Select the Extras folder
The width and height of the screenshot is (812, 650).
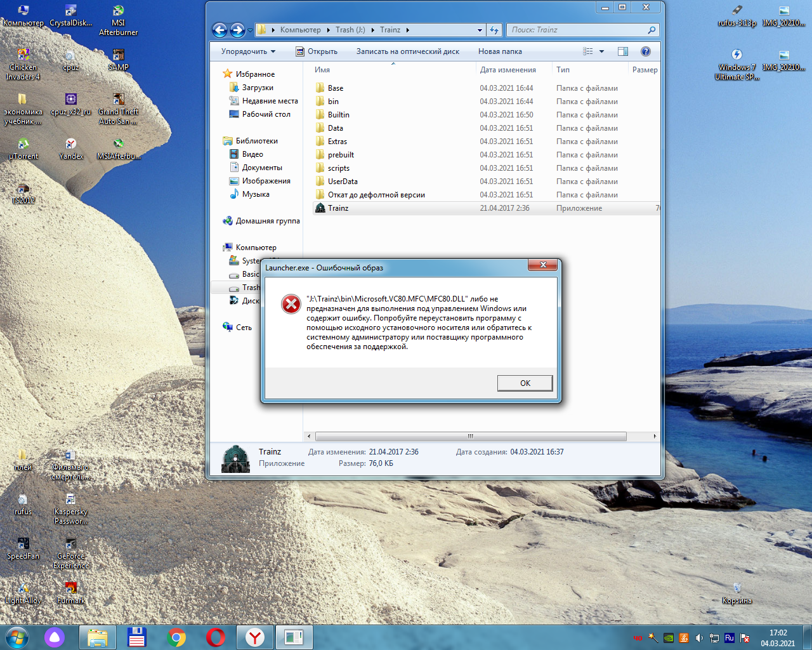337,142
